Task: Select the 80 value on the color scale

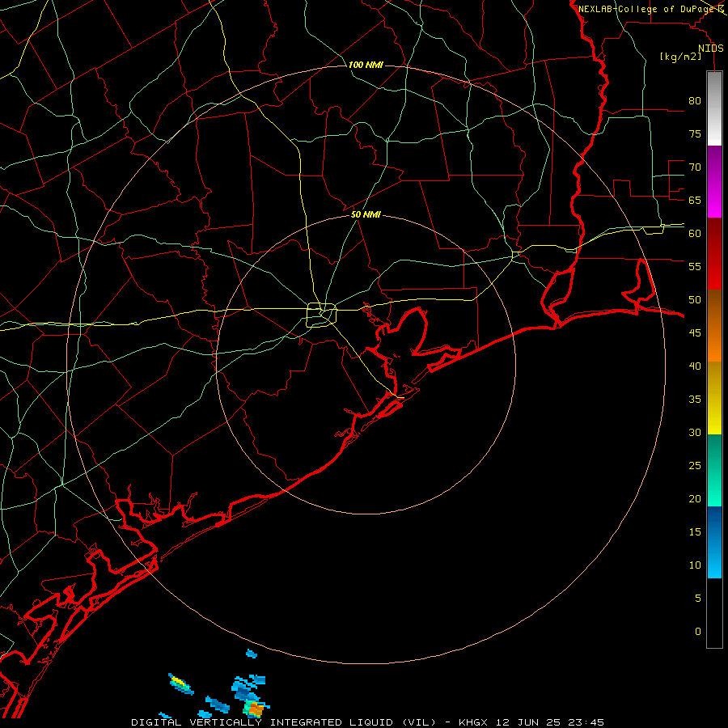Action: [x=695, y=101]
